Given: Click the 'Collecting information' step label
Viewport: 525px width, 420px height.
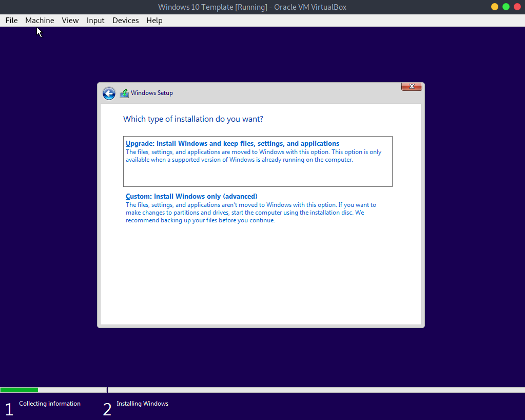Looking at the screenshot, I should [x=50, y=404].
